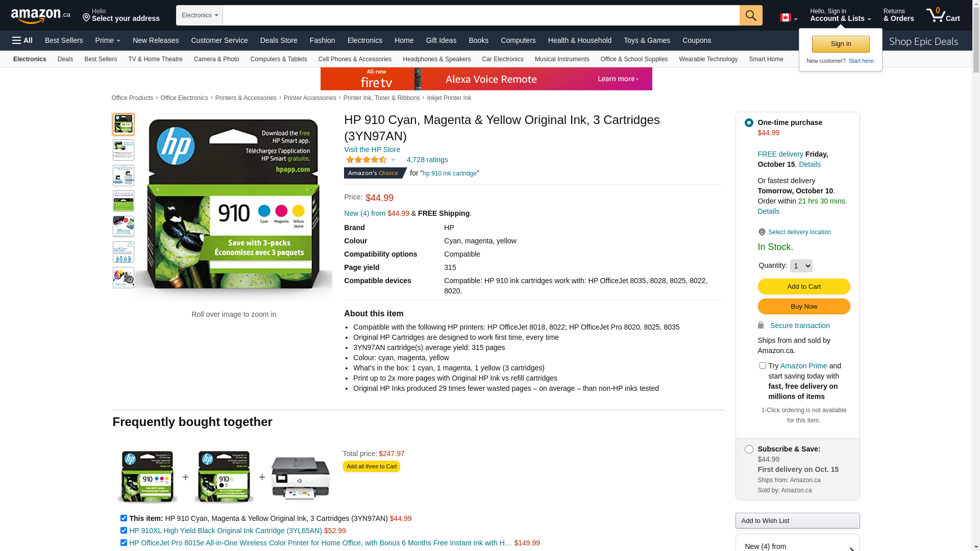The image size is (980, 551).
Task: Open the shopping cart icon
Action: click(x=943, y=15)
